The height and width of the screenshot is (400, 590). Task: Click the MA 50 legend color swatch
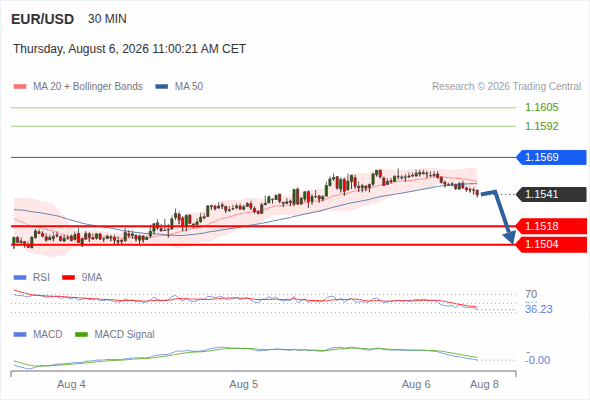click(162, 87)
